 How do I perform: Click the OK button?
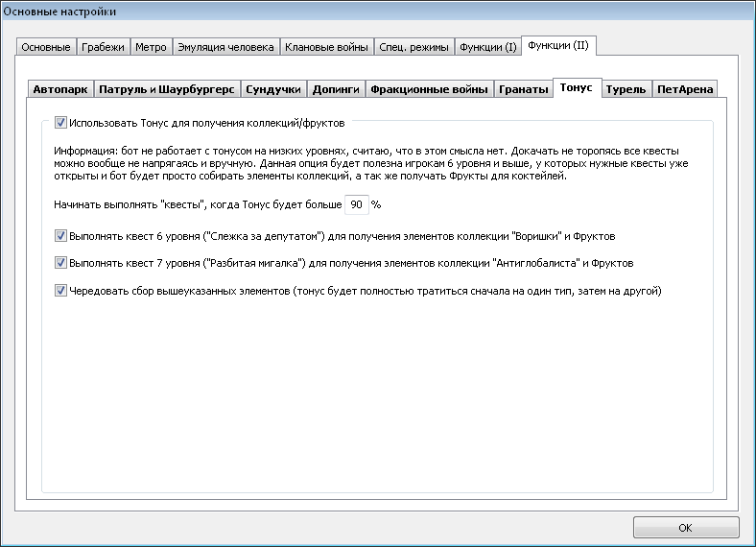(x=686, y=528)
